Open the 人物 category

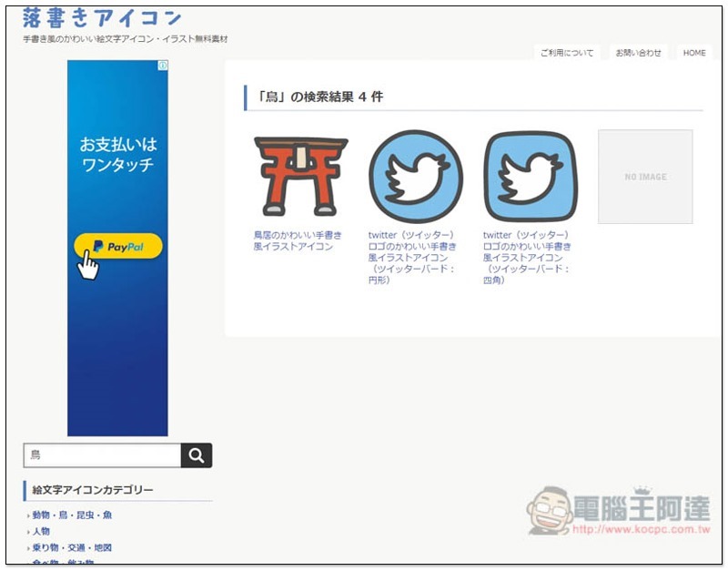tap(41, 531)
